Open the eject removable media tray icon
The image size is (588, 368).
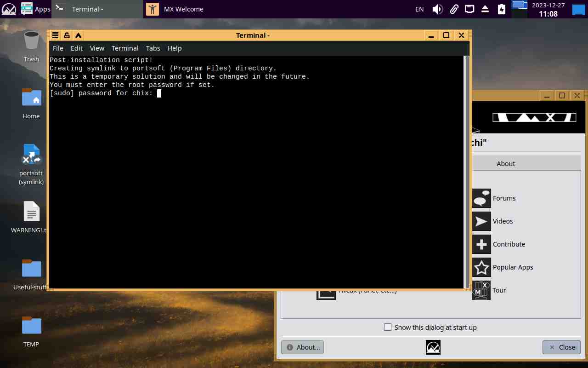[x=486, y=9]
